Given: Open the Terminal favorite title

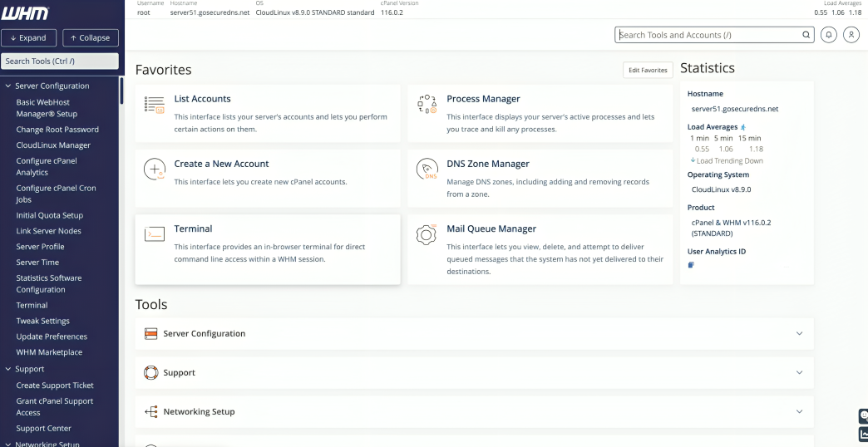Looking at the screenshot, I should pos(193,228).
